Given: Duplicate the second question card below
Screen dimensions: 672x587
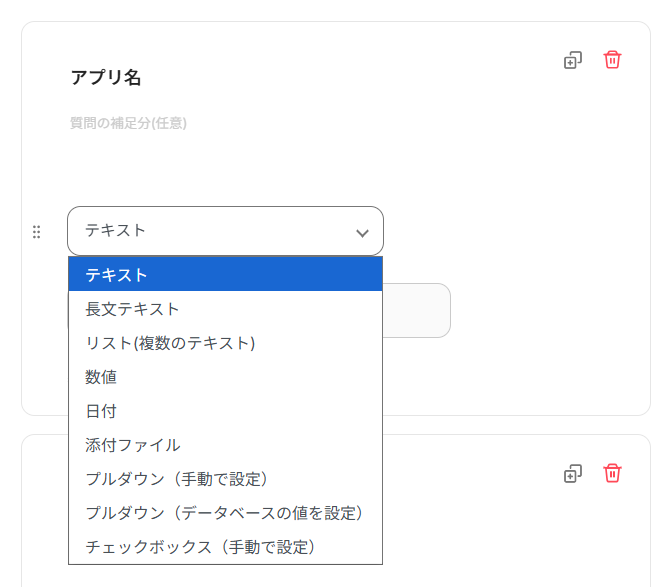Looking at the screenshot, I should [x=572, y=473].
